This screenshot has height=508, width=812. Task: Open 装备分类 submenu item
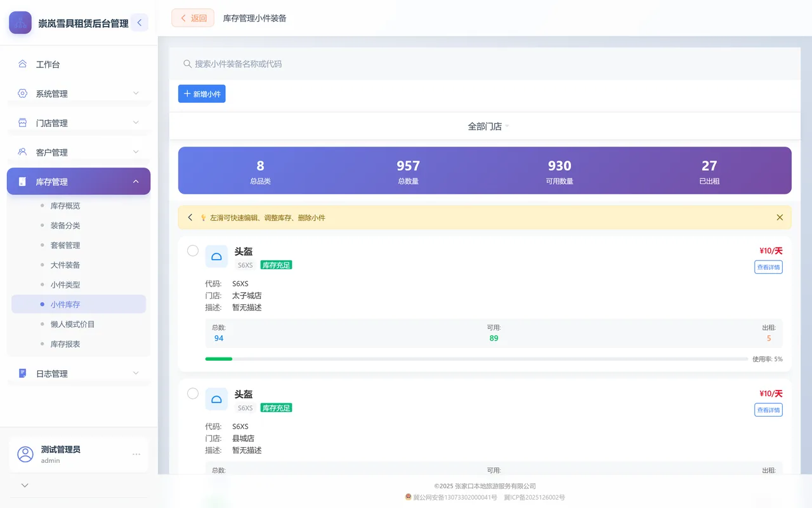(x=79, y=225)
